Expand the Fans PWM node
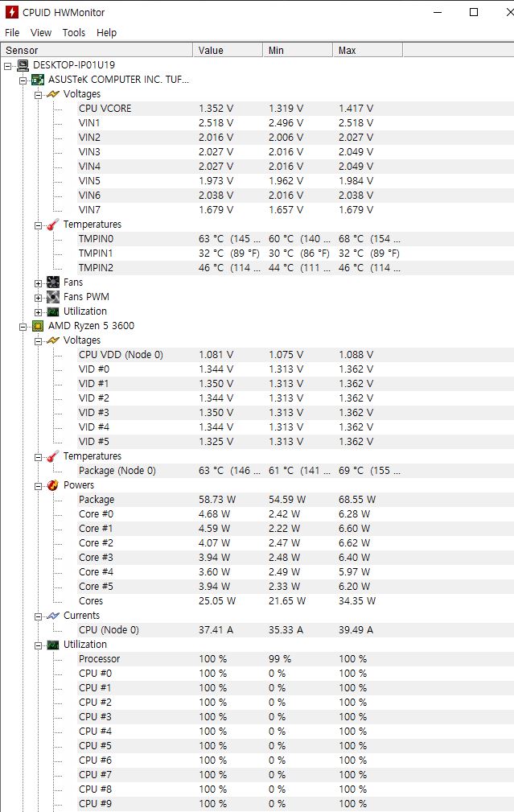The height and width of the screenshot is (812, 514). point(39,298)
